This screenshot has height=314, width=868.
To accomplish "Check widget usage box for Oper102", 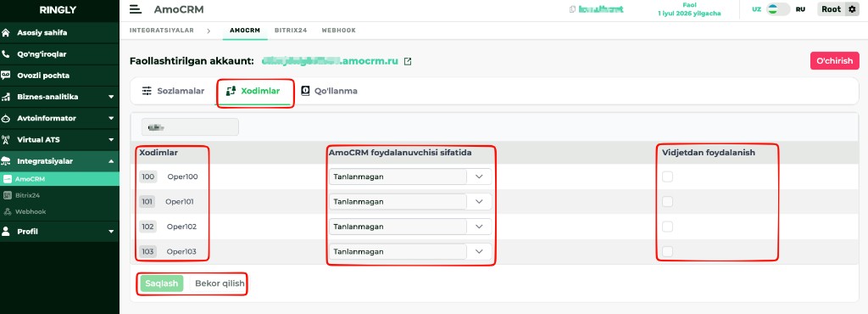I will [668, 227].
